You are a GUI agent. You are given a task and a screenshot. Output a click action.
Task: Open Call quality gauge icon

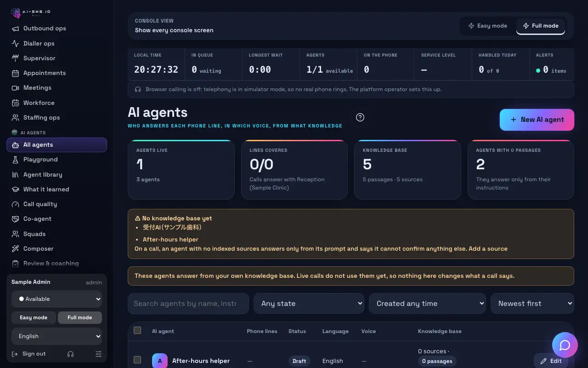[x=15, y=204]
